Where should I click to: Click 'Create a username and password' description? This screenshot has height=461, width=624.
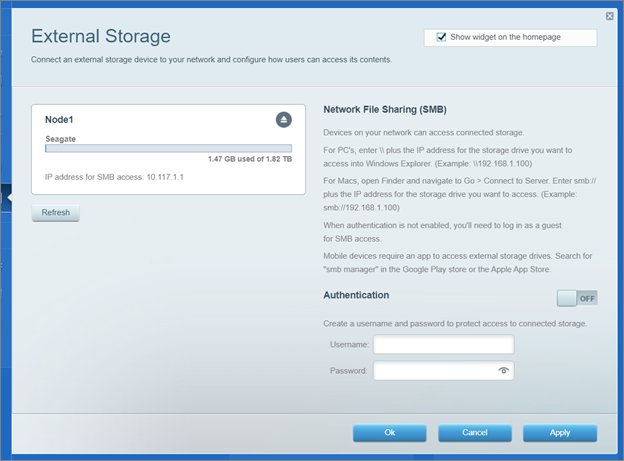click(x=455, y=324)
